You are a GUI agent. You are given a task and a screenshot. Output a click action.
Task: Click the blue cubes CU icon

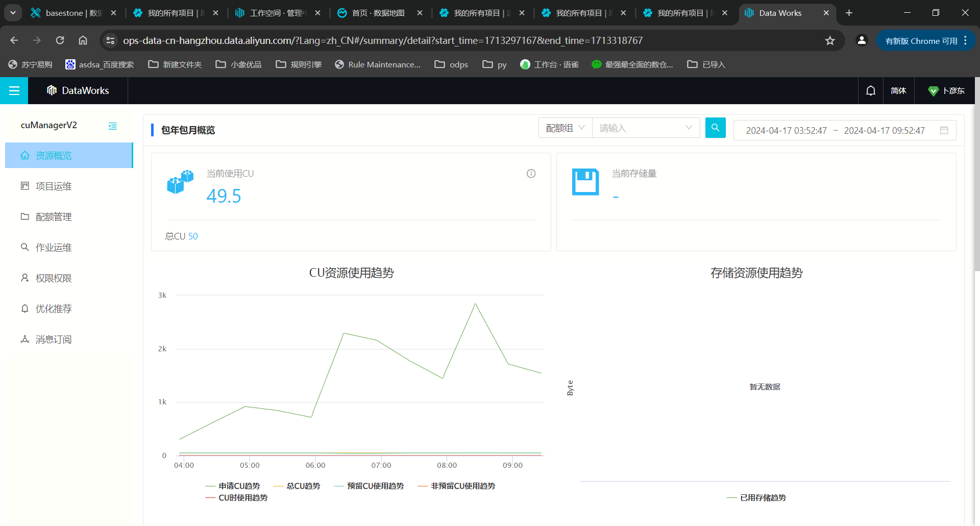click(x=180, y=182)
